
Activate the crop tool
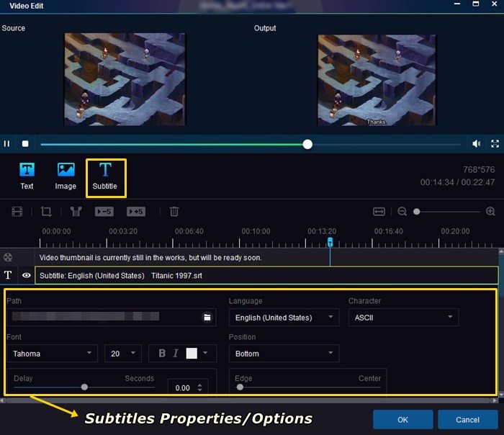[x=46, y=212]
